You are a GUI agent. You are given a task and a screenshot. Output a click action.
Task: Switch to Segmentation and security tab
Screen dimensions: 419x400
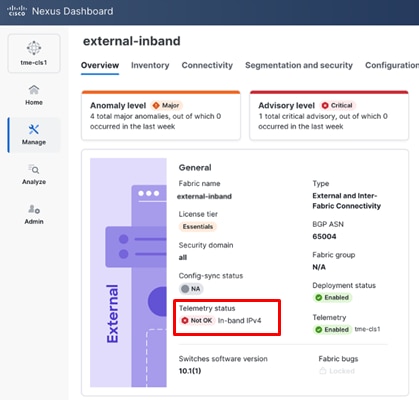tap(299, 65)
